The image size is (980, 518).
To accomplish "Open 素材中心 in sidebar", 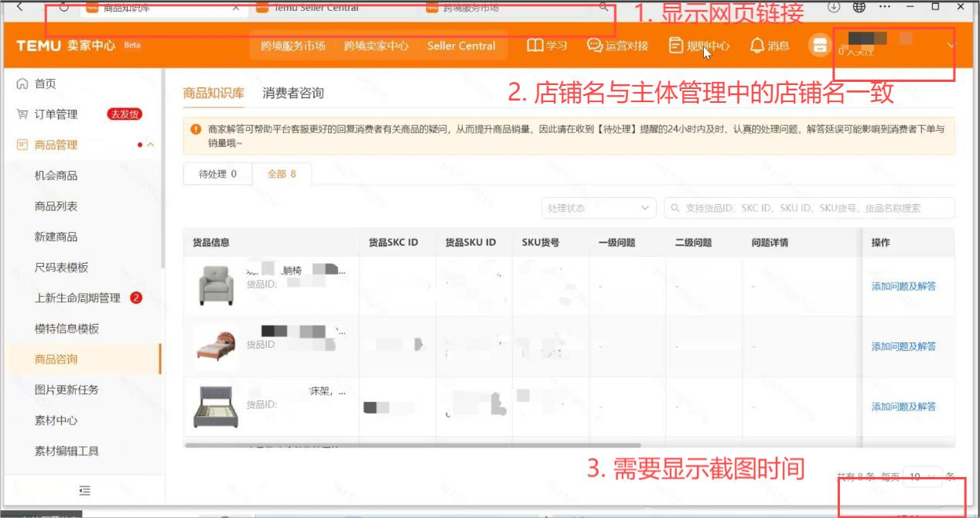I will click(56, 421).
